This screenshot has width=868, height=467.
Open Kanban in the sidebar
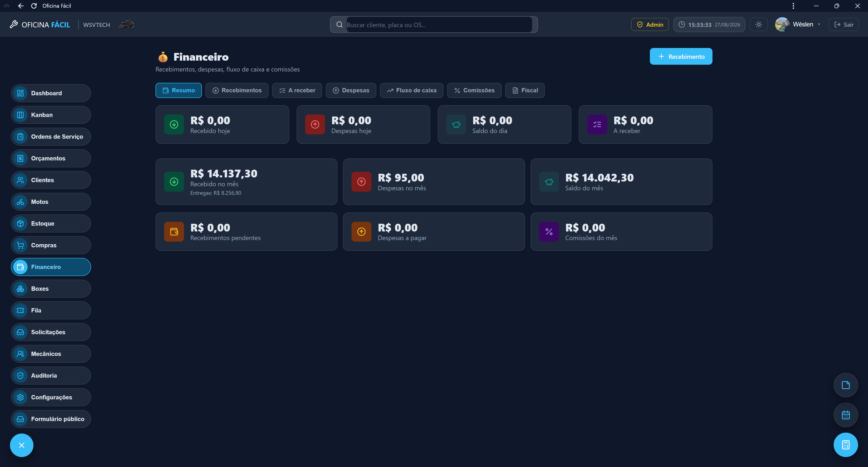pyautogui.click(x=51, y=115)
